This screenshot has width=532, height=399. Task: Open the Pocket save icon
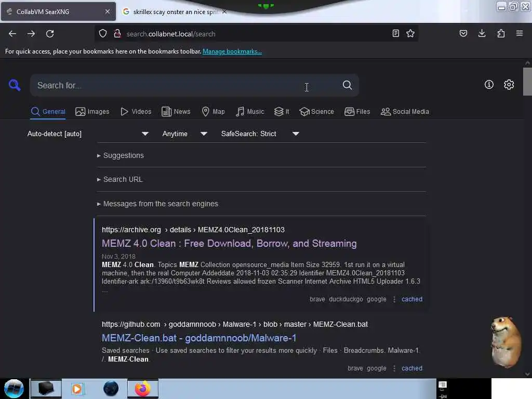pyautogui.click(x=463, y=33)
